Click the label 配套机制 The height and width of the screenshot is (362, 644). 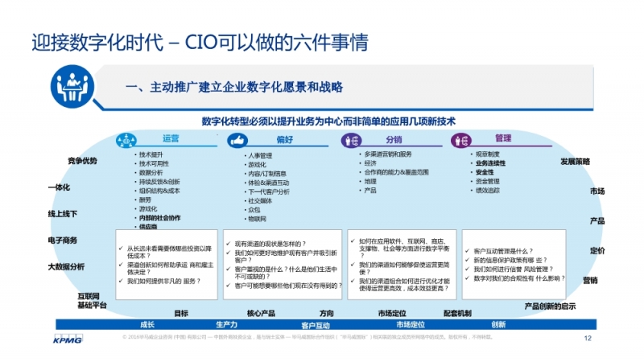coord(457,314)
